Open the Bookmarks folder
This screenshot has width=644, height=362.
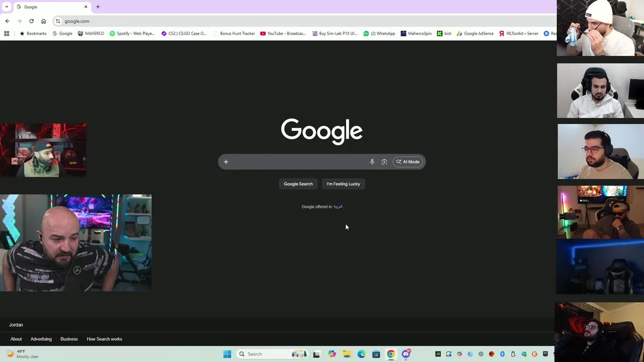(33, 34)
